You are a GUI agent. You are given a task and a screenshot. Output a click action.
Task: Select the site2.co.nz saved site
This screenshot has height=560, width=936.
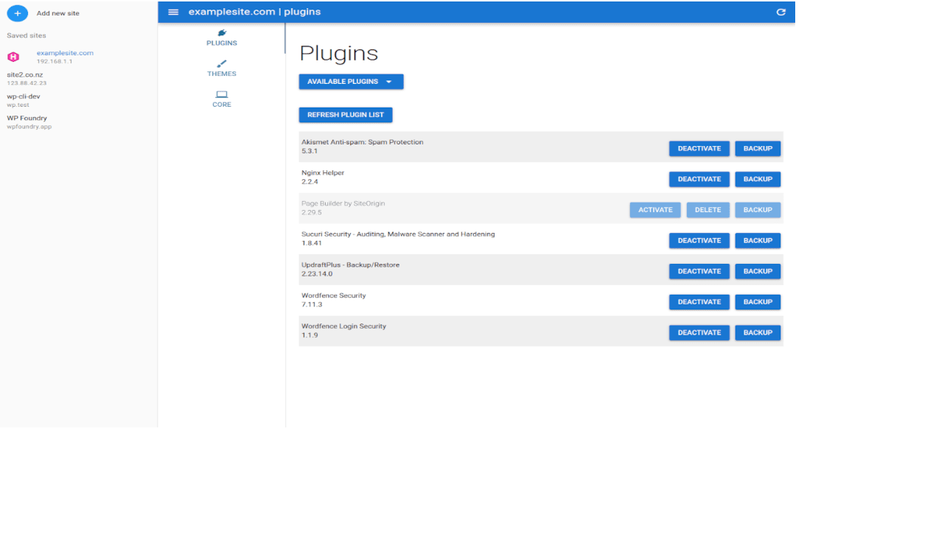pos(24,74)
